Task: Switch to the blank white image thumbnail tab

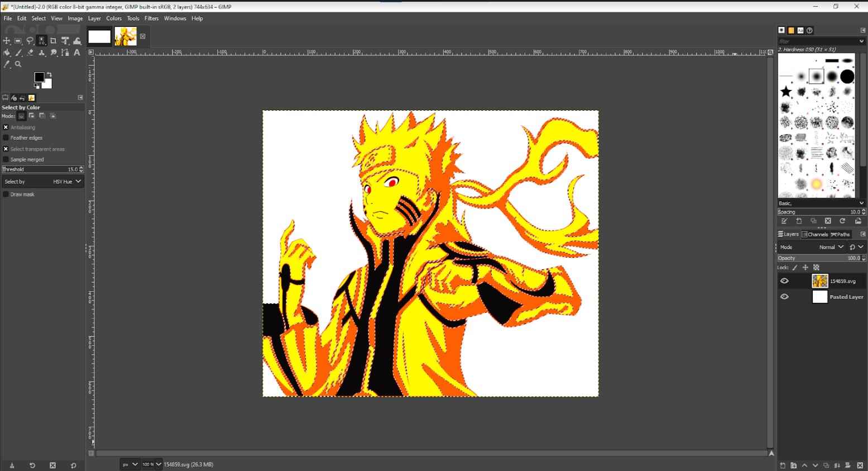Action: coord(99,37)
